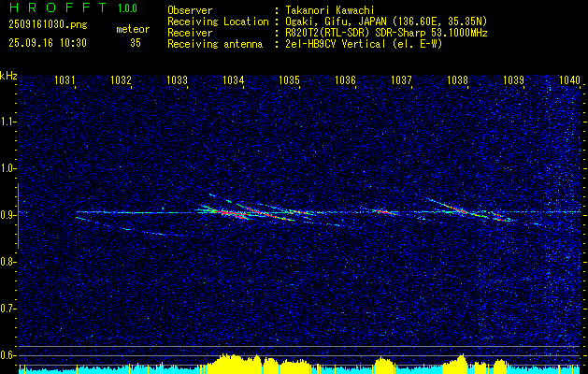Click the kHz axis unit label
The height and width of the screenshot is (374, 588).
point(8,76)
